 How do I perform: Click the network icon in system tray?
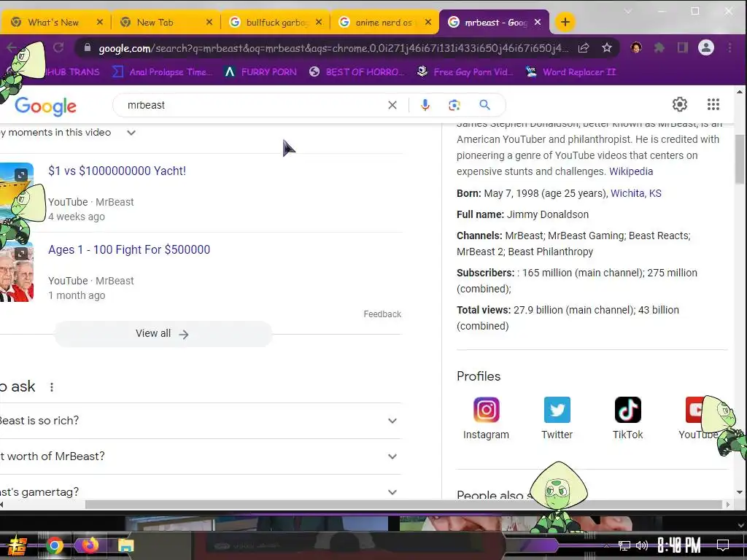pos(624,545)
